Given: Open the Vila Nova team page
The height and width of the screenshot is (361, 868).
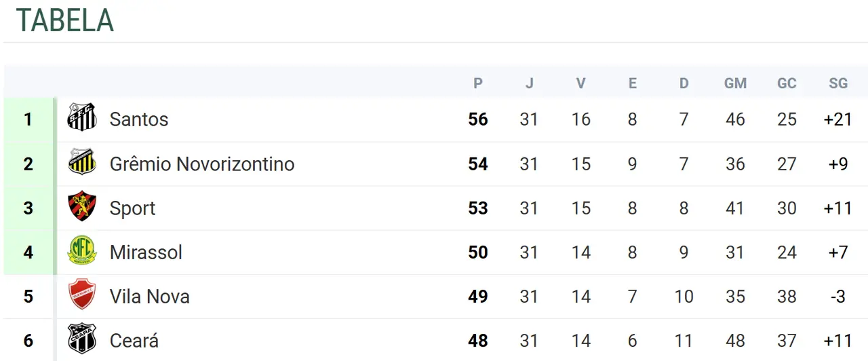Looking at the screenshot, I should 149,297.
